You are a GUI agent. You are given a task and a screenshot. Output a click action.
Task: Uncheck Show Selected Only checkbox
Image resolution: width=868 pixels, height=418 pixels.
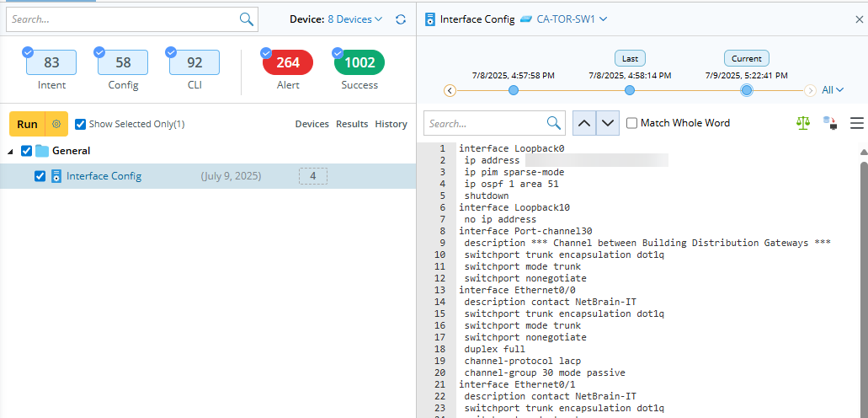pos(80,124)
